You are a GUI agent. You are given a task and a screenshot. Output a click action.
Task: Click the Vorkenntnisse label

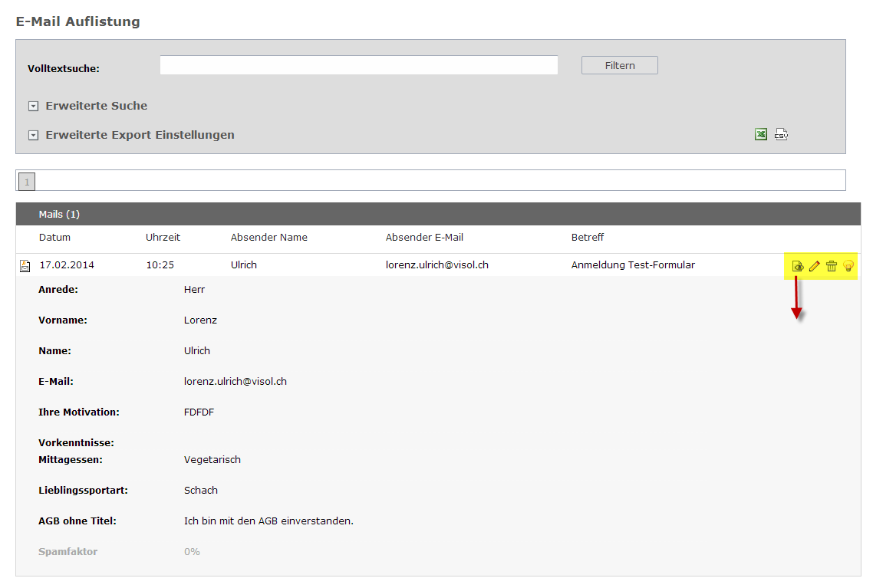(x=76, y=443)
